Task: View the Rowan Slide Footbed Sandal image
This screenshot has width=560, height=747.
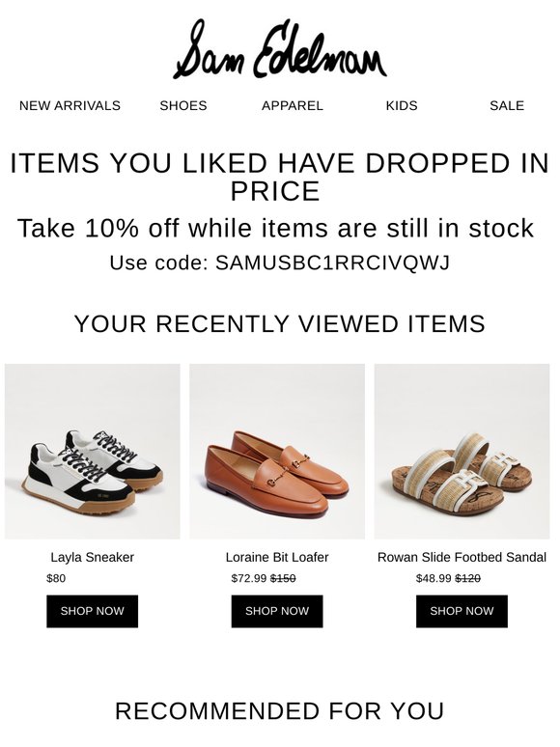Action: pyautogui.click(x=462, y=452)
